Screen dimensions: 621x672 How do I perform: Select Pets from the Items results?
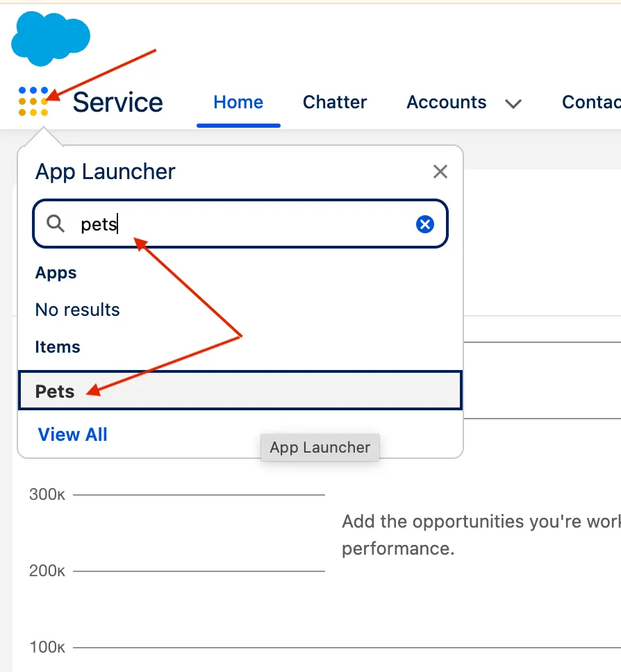pos(240,391)
